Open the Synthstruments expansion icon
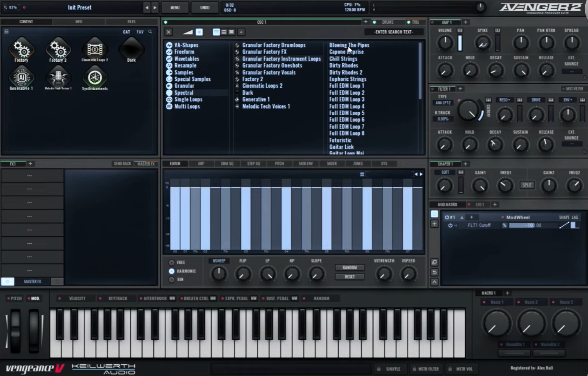This screenshot has width=588, height=376. click(95, 78)
